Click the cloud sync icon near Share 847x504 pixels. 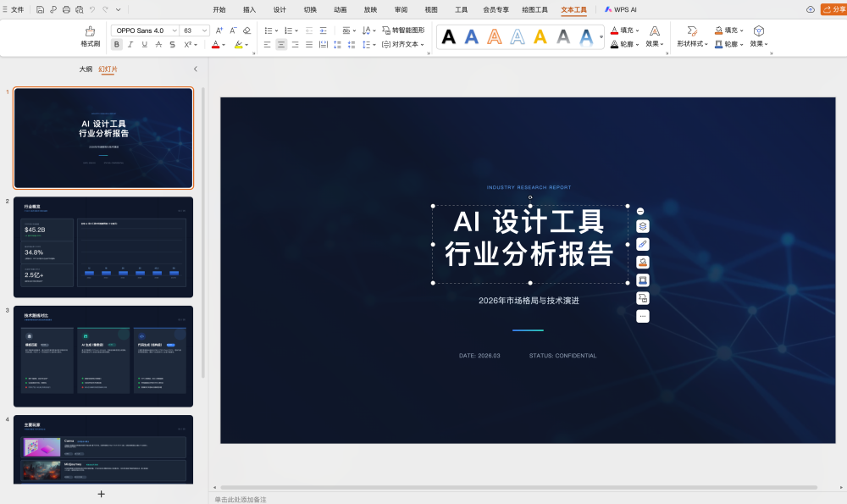811,9
